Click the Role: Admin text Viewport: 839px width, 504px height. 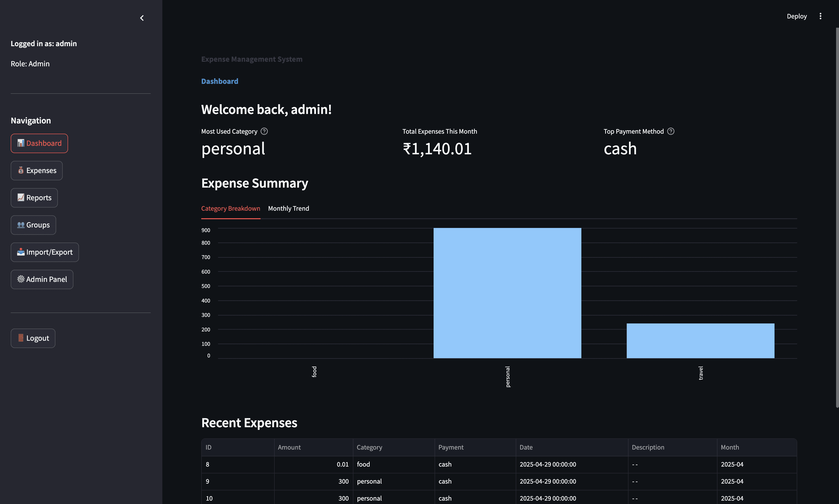(30, 64)
